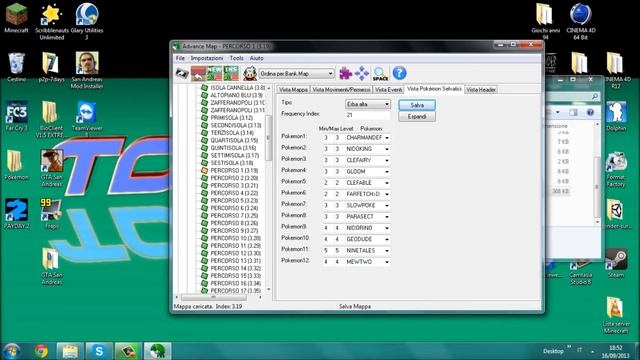Open the Cestino recycle bin
Image resolution: width=640 pixels, height=360 pixels.
click(x=16, y=67)
